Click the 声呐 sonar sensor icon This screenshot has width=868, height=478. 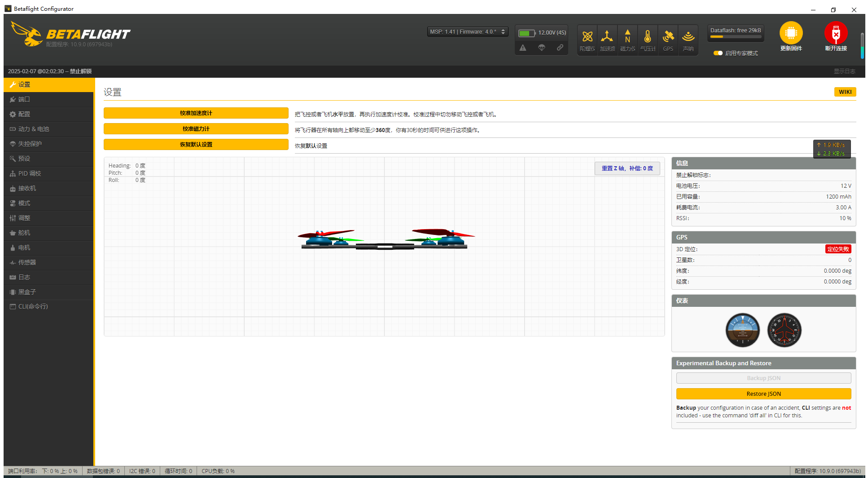(x=688, y=36)
